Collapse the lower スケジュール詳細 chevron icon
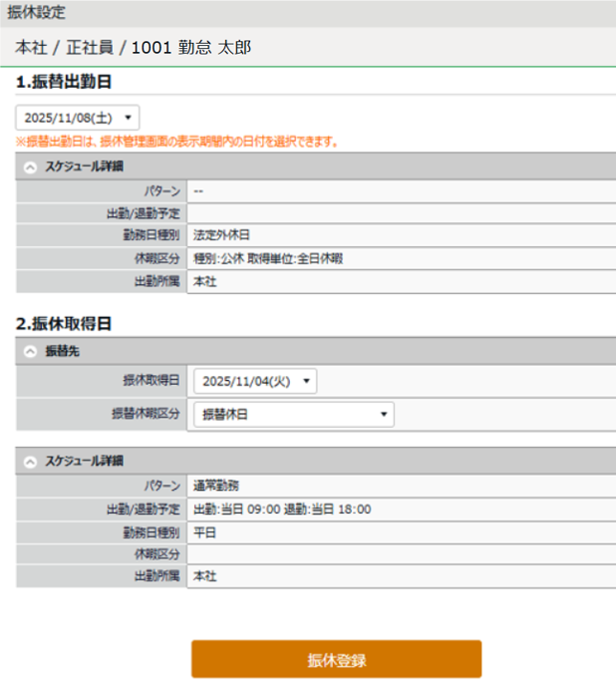 click(x=30, y=462)
